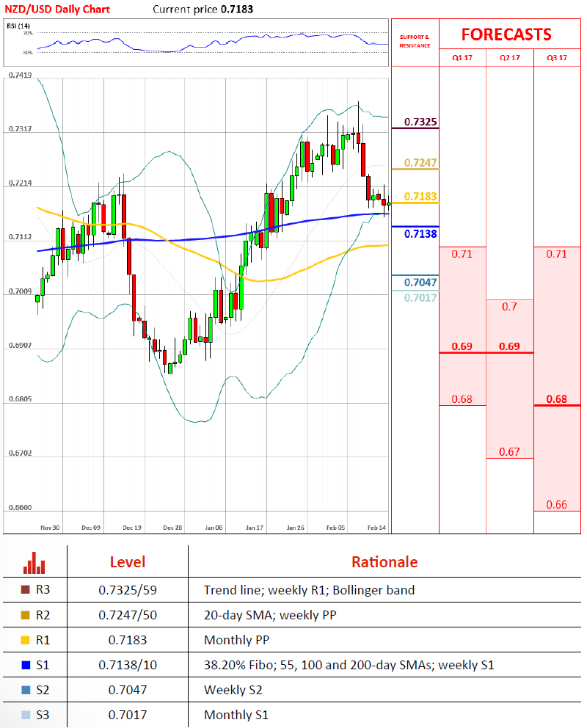Click the RSI (14) indicator label

point(18,26)
